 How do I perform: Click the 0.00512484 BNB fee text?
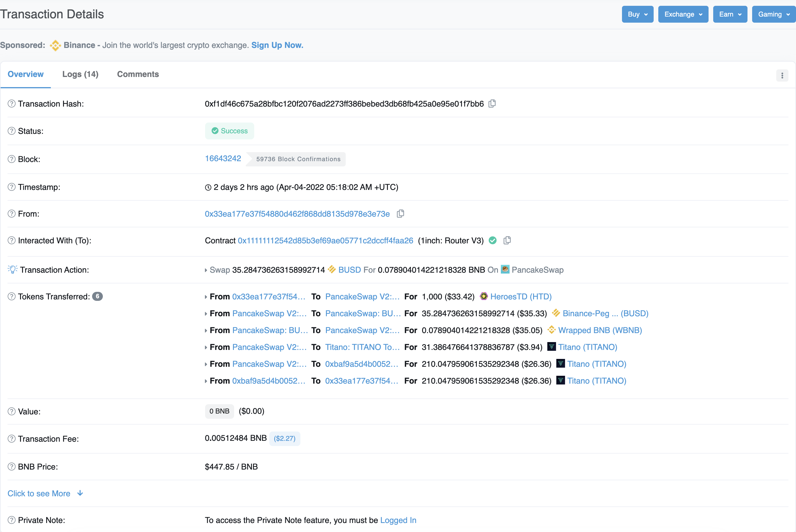coord(236,438)
